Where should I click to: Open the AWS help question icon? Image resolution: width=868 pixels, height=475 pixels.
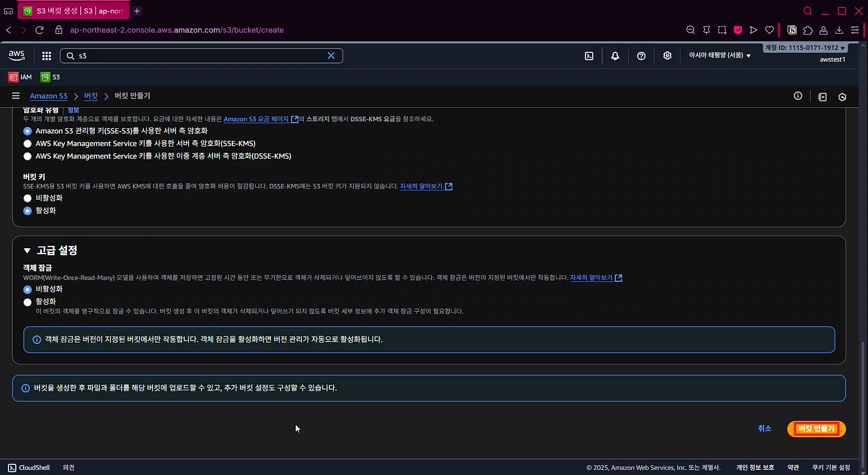641,56
